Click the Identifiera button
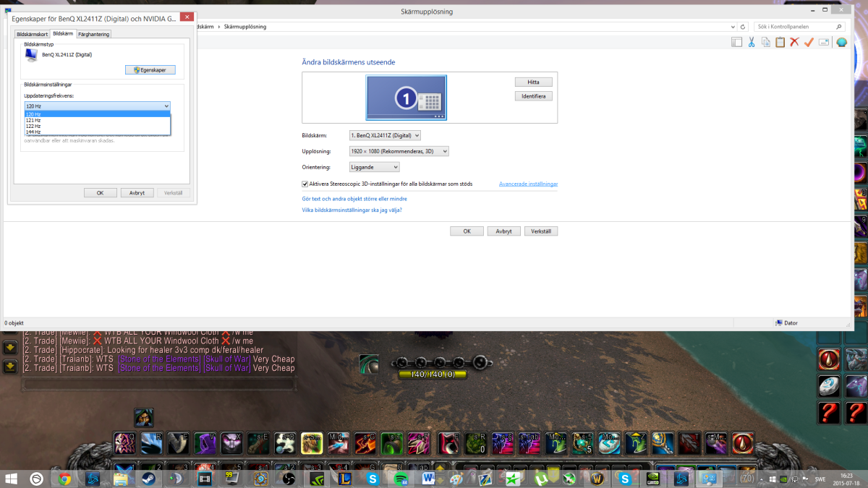Viewport: 868px width, 488px height. 534,95
